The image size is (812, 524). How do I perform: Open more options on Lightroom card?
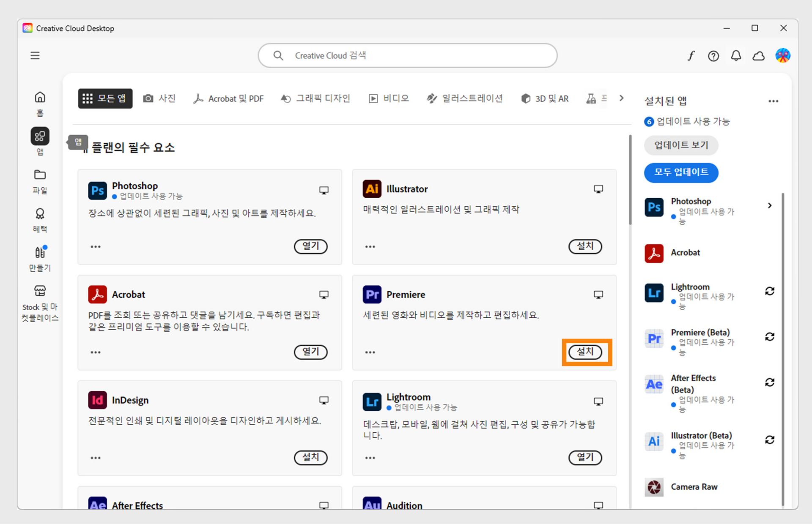[370, 458]
